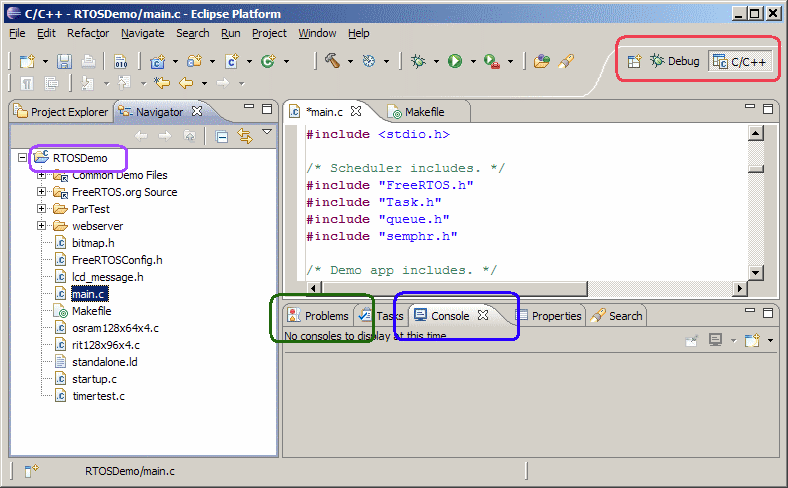Open the New Source Folder dropdown arrow

pyautogui.click(x=213, y=62)
